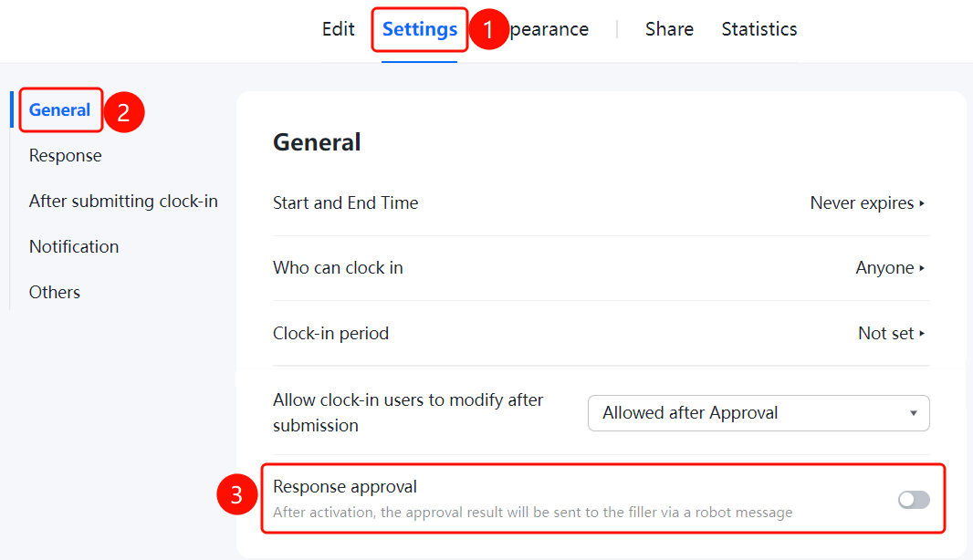The height and width of the screenshot is (560, 973).
Task: Open the Notification settings section
Action: click(x=74, y=247)
